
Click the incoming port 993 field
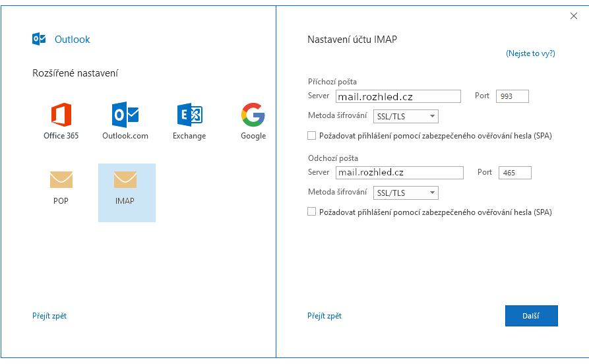pyautogui.click(x=512, y=96)
